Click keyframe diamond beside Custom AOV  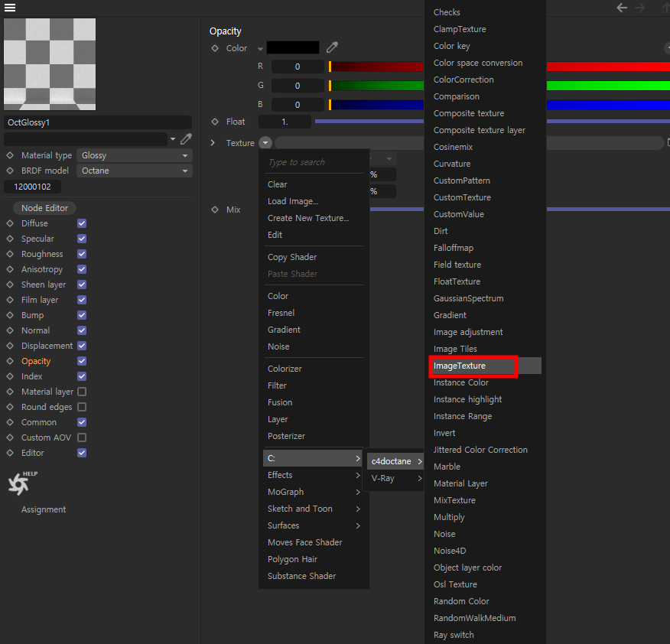click(10, 437)
